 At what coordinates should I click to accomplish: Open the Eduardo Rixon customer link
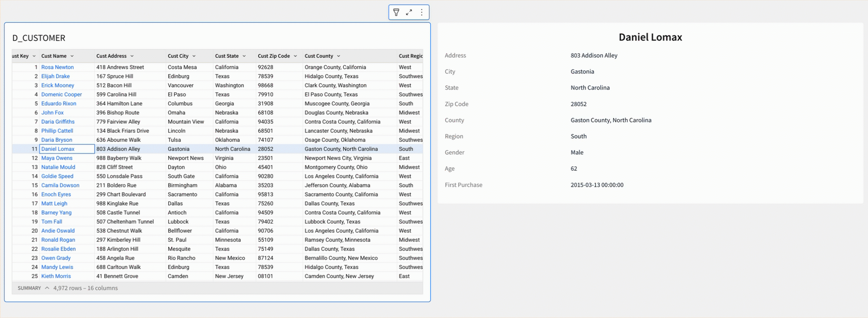(x=59, y=104)
